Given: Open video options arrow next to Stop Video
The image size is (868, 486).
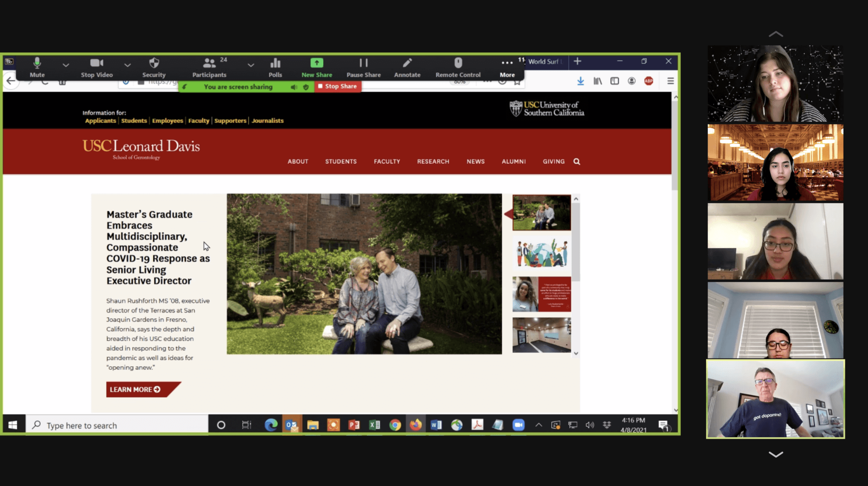Looking at the screenshot, I should 127,65.
